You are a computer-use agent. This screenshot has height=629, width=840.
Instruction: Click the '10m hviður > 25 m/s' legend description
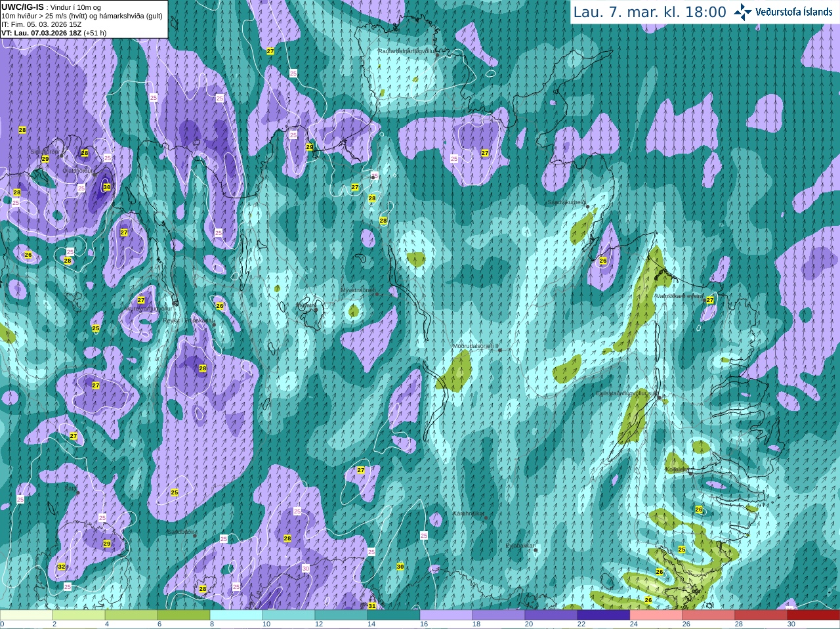pyautogui.click(x=82, y=16)
